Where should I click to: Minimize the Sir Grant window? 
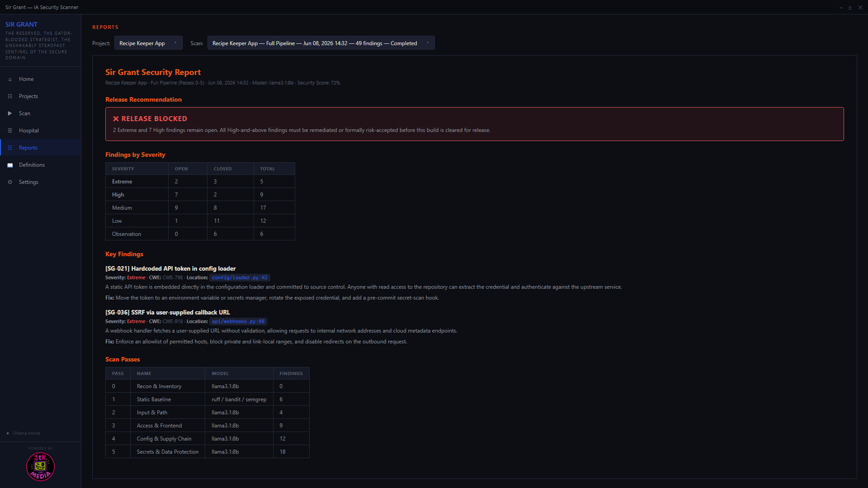pos(841,7)
